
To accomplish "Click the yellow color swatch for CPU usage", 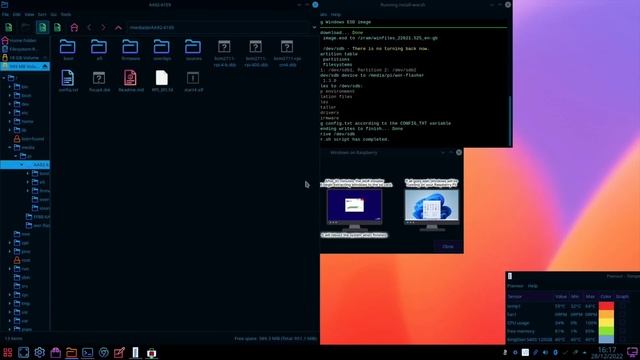I will point(606,323).
